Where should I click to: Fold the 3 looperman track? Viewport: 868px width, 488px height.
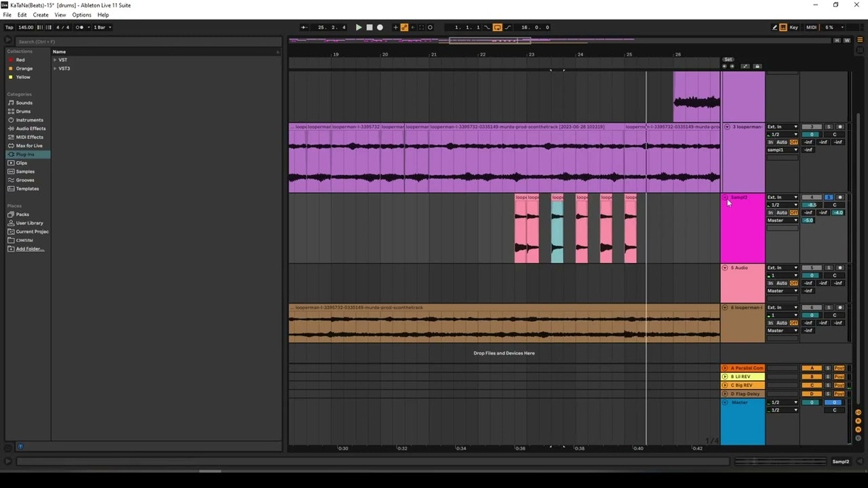[x=727, y=127]
